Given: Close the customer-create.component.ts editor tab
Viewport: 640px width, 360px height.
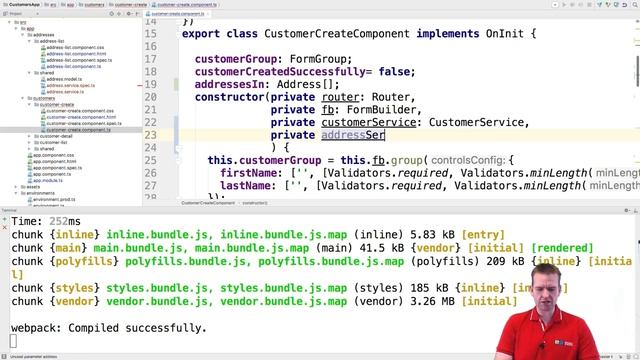Looking at the screenshot, I should point(208,14).
